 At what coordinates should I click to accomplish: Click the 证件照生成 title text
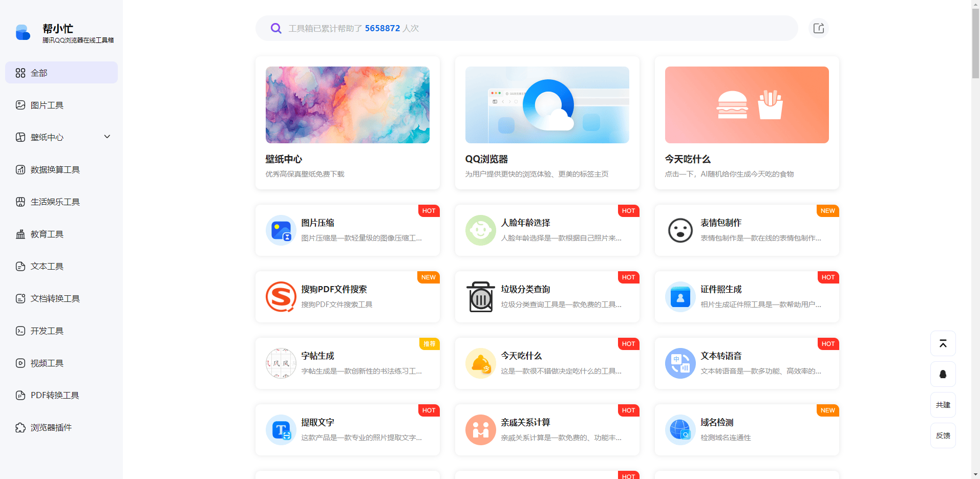721,289
